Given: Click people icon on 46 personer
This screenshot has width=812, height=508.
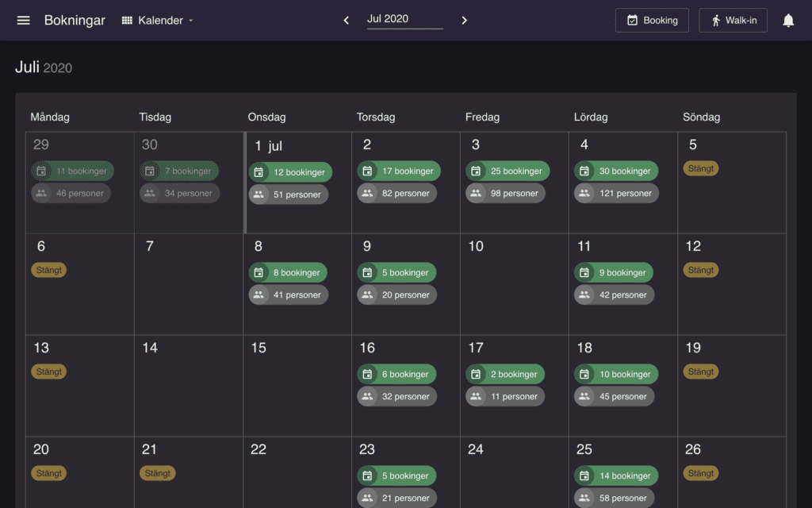Looking at the screenshot, I should point(41,193).
